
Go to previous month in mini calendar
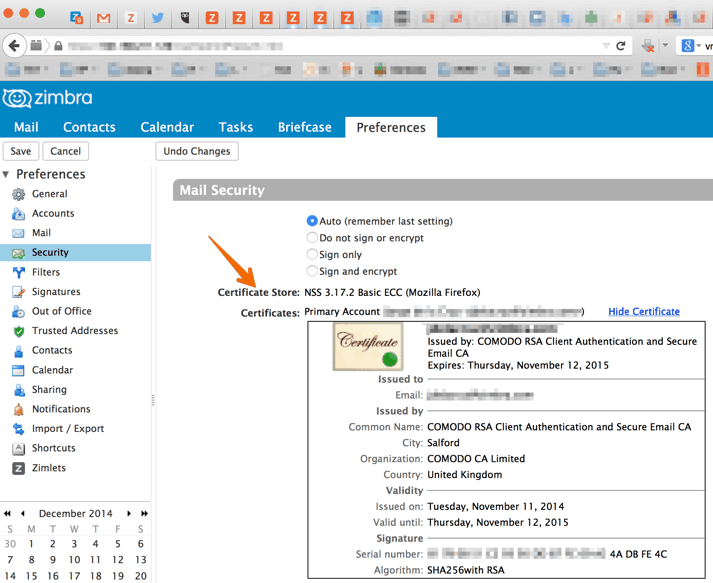(x=23, y=513)
